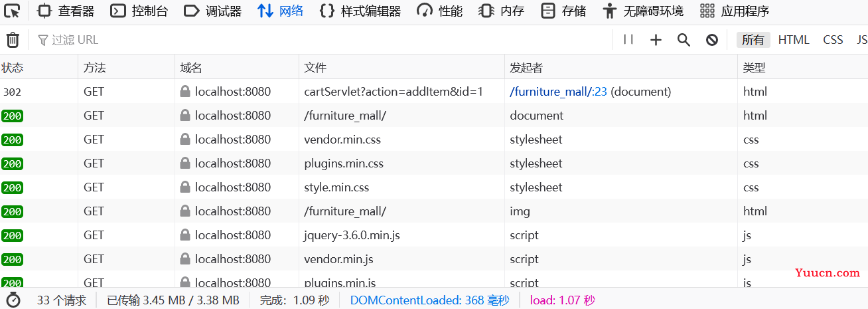Sort by the 状态 column header
This screenshot has height=309, width=868.
[39, 67]
